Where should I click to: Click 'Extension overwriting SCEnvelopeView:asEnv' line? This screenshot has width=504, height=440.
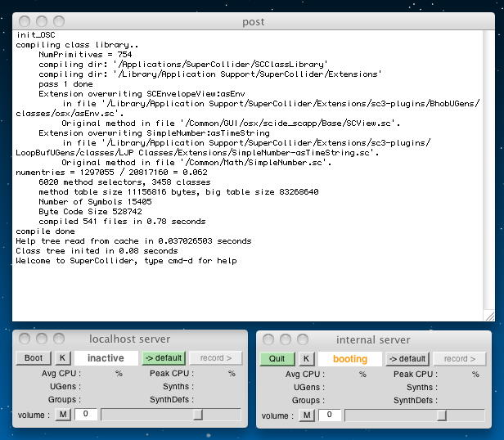pyautogui.click(x=142, y=94)
